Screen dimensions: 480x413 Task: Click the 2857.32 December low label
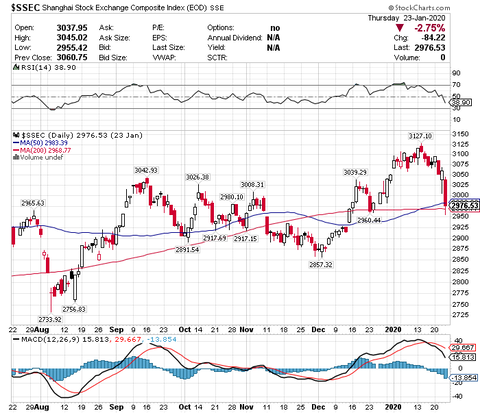[x=321, y=265]
